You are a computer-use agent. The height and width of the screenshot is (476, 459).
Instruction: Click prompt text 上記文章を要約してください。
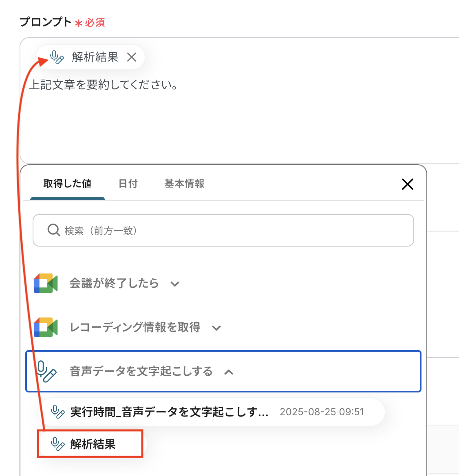coord(103,85)
